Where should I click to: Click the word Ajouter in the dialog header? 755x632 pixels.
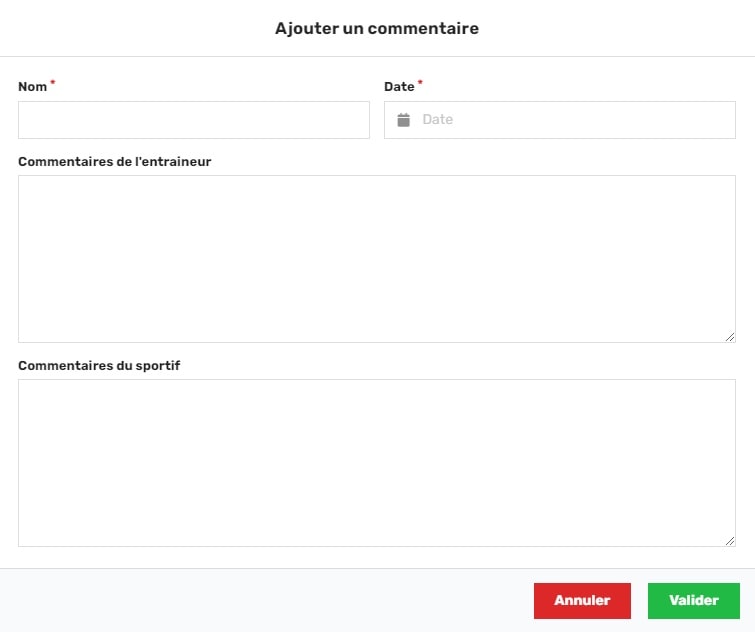(307, 28)
